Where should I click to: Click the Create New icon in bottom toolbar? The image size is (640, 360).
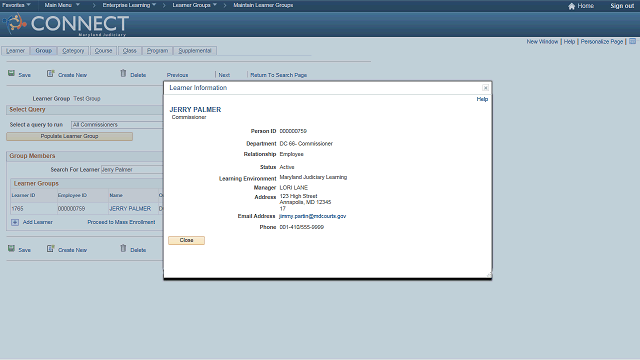[x=51, y=249]
